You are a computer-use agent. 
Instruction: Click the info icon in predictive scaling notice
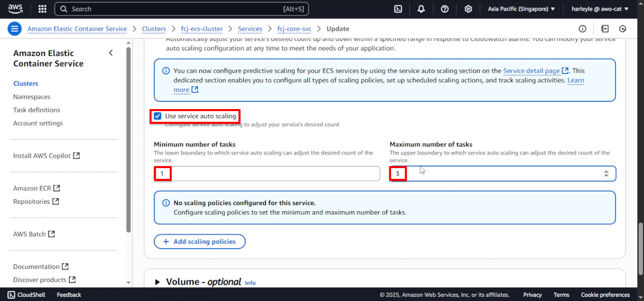coord(166,71)
